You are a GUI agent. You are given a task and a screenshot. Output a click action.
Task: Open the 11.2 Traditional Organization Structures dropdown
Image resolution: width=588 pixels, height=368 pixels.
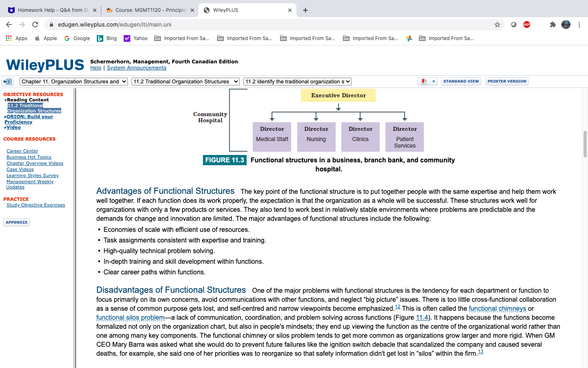coord(185,81)
